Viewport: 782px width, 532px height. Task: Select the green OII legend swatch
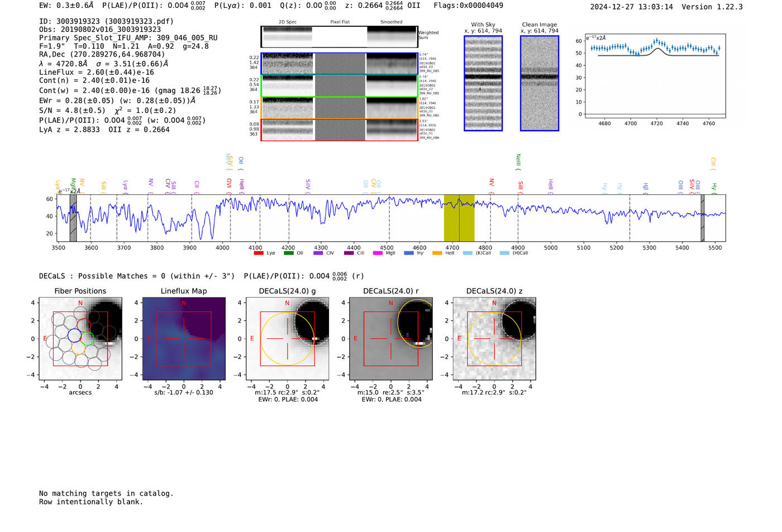(x=288, y=253)
